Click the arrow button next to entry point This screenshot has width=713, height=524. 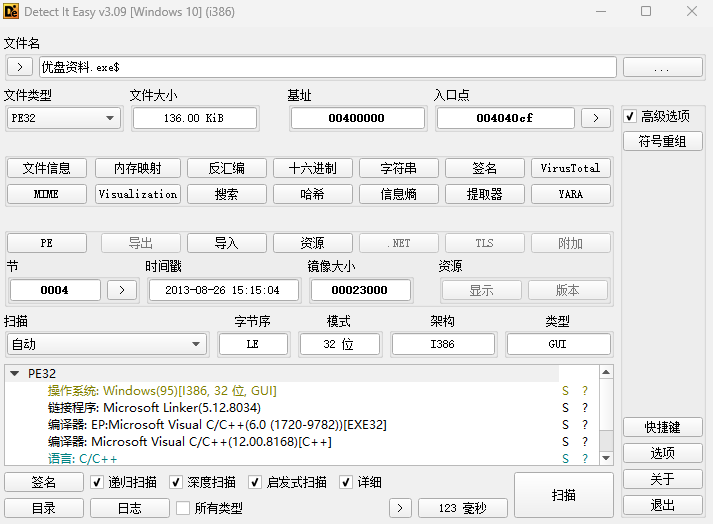[x=596, y=118]
